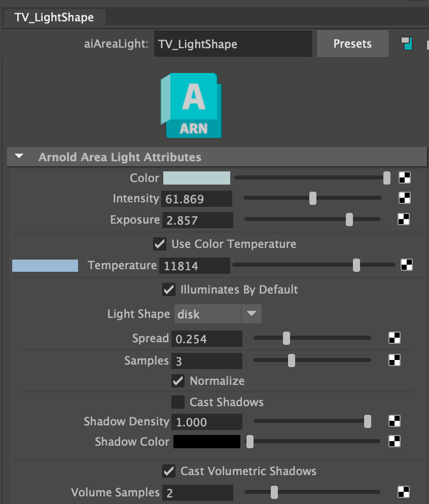Enable the Cast Shadows checkbox

[178, 402]
